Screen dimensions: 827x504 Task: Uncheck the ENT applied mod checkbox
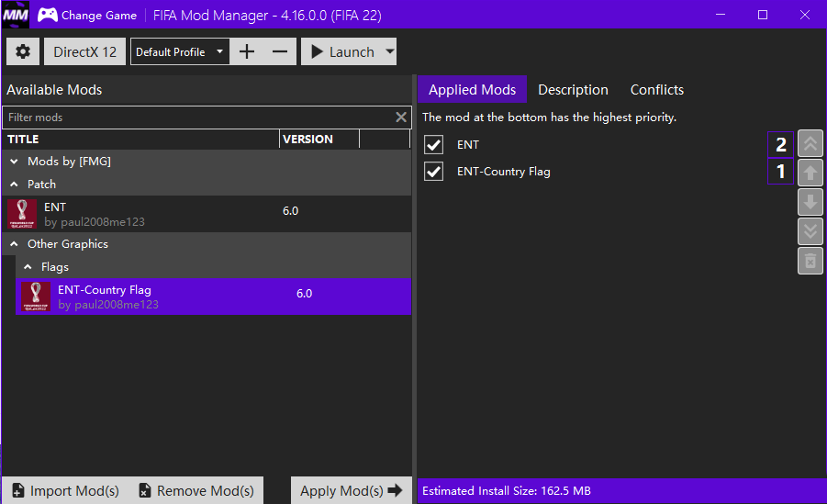433,145
